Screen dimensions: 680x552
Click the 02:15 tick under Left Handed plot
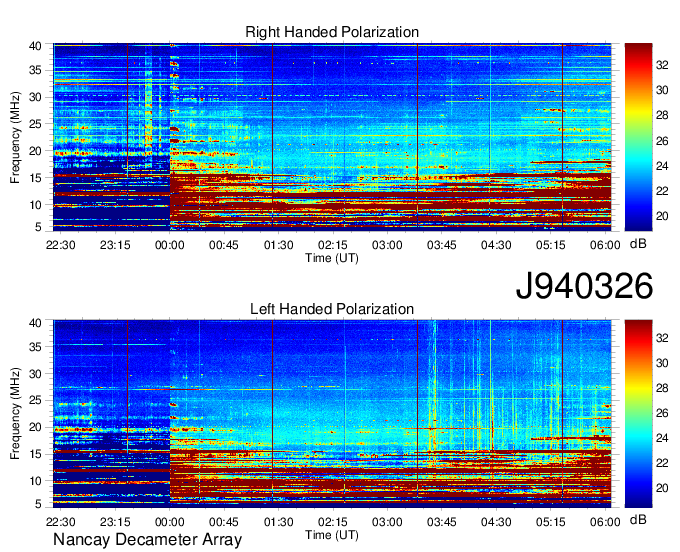pos(333,523)
